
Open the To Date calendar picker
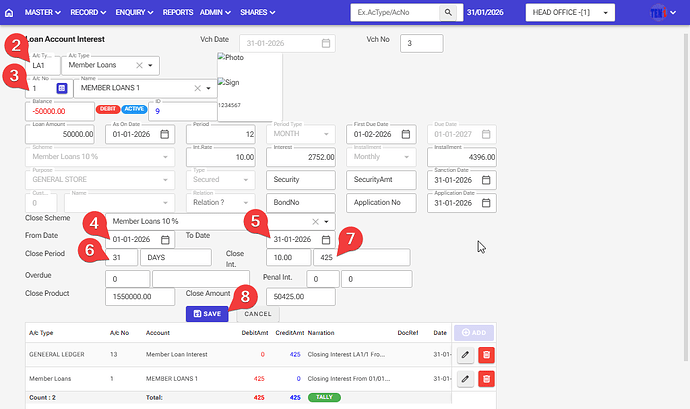tap(327, 240)
